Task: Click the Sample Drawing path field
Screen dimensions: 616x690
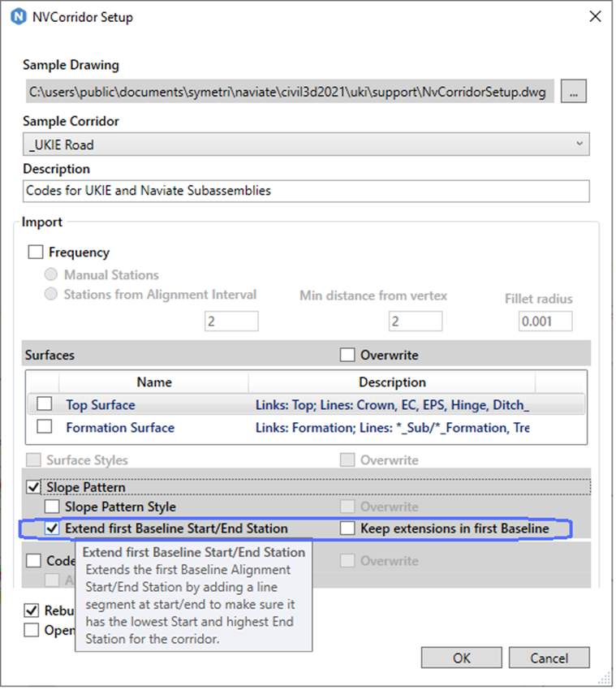Action: (290, 92)
